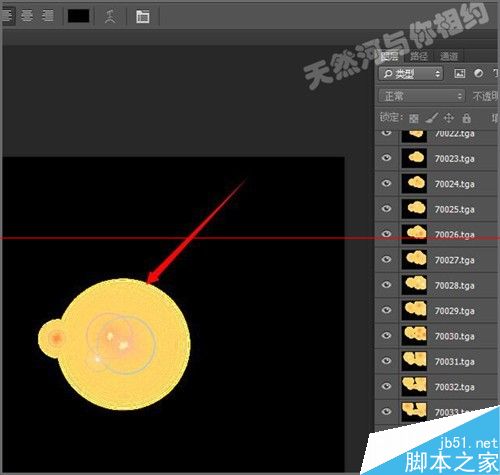500x475 pixels.
Task: Click the thumbnail of layer 70027.tga
Action: click(x=414, y=259)
